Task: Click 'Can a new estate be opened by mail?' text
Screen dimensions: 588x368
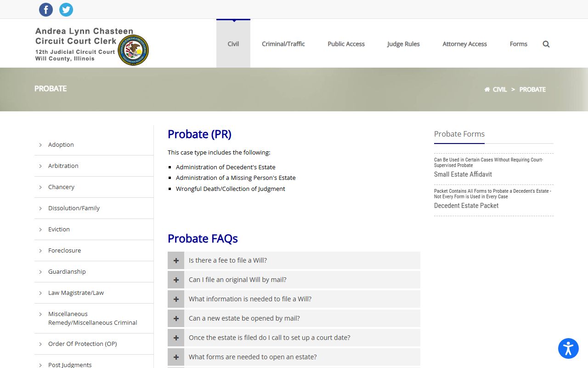Action: point(244,318)
